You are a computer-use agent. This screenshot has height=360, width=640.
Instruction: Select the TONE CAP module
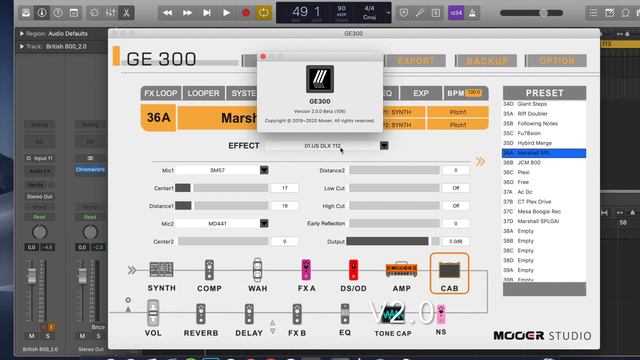[393, 313]
